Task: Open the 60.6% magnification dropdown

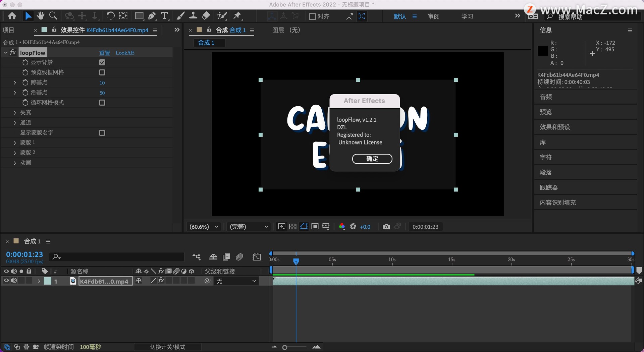Action: [204, 227]
